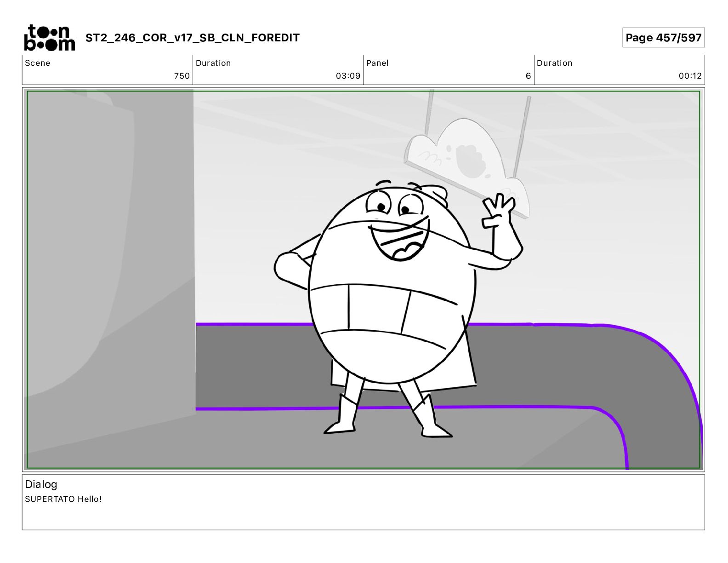Click the Supertato storyboard panel drawing
This screenshot has height=563, width=728.
pyautogui.click(x=363, y=280)
